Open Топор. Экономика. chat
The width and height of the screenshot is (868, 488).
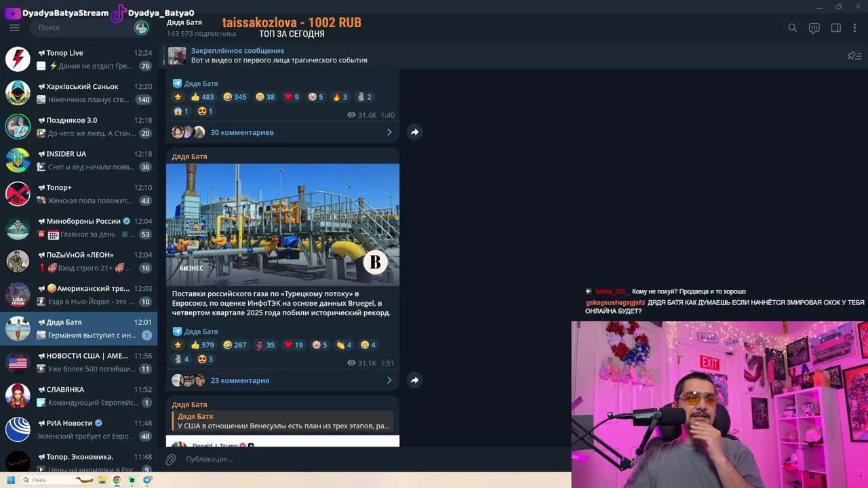pyautogui.click(x=79, y=460)
